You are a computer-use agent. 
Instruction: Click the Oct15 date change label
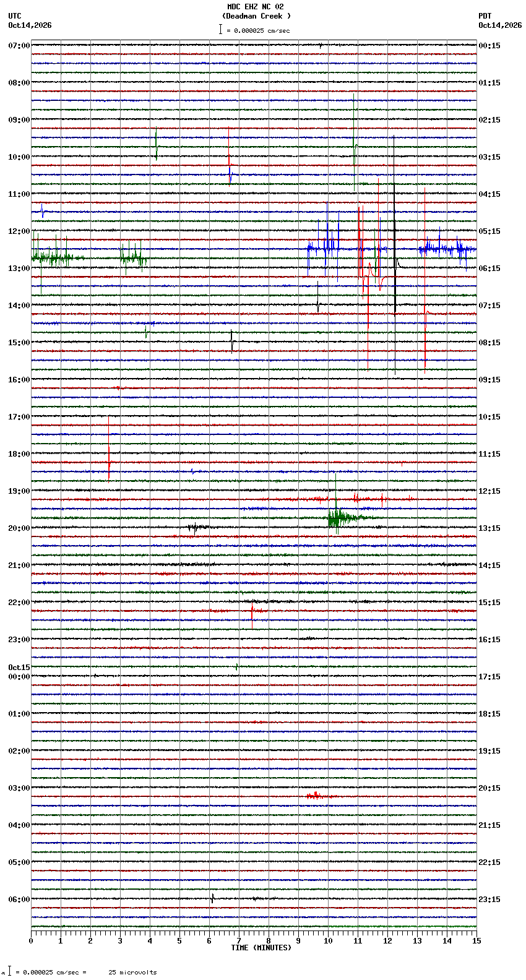pos(19,668)
